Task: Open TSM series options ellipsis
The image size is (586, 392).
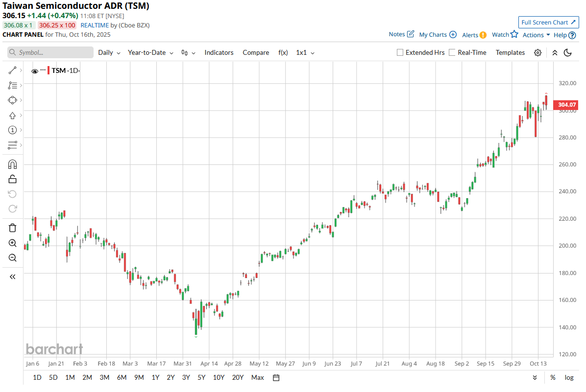Action: click(43, 70)
